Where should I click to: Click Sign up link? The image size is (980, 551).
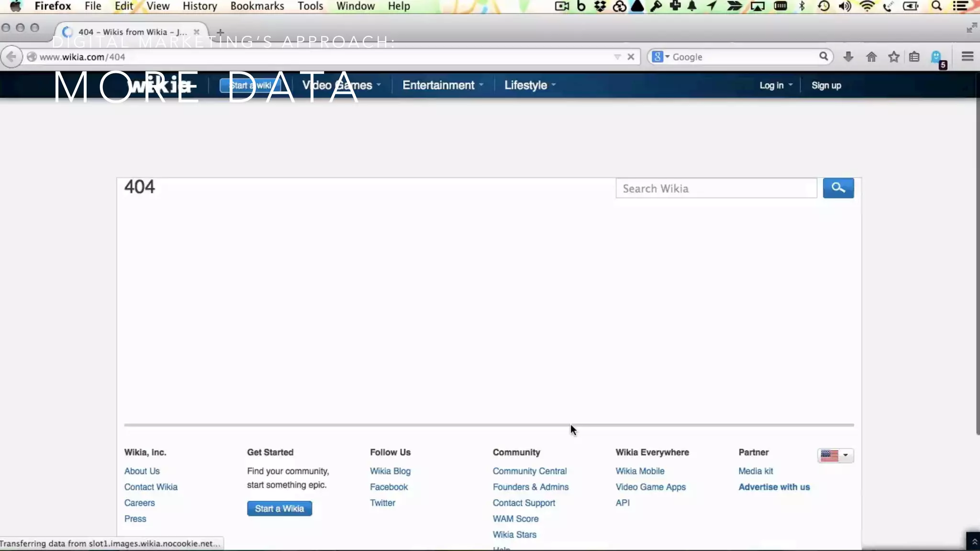tap(826, 85)
